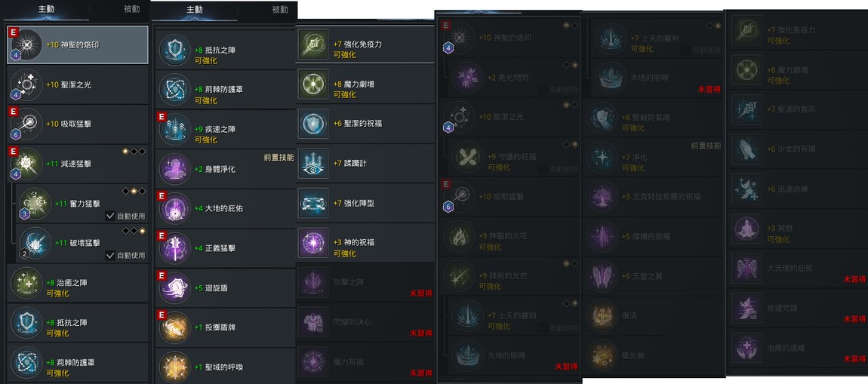Choose the 疾速之陣 skill icon
Image resolution: width=868 pixels, height=384 pixels.
click(x=175, y=129)
